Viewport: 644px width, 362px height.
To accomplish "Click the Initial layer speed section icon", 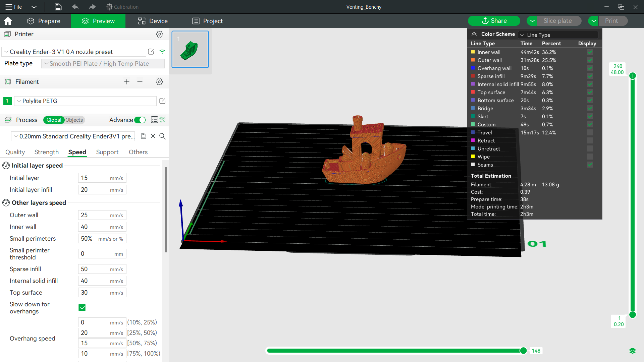I will point(6,166).
